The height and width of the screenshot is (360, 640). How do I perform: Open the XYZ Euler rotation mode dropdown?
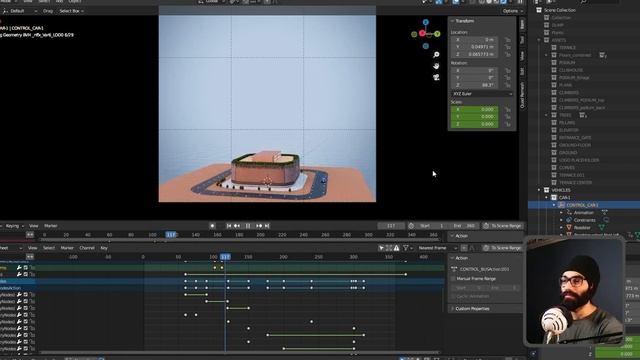[482, 94]
